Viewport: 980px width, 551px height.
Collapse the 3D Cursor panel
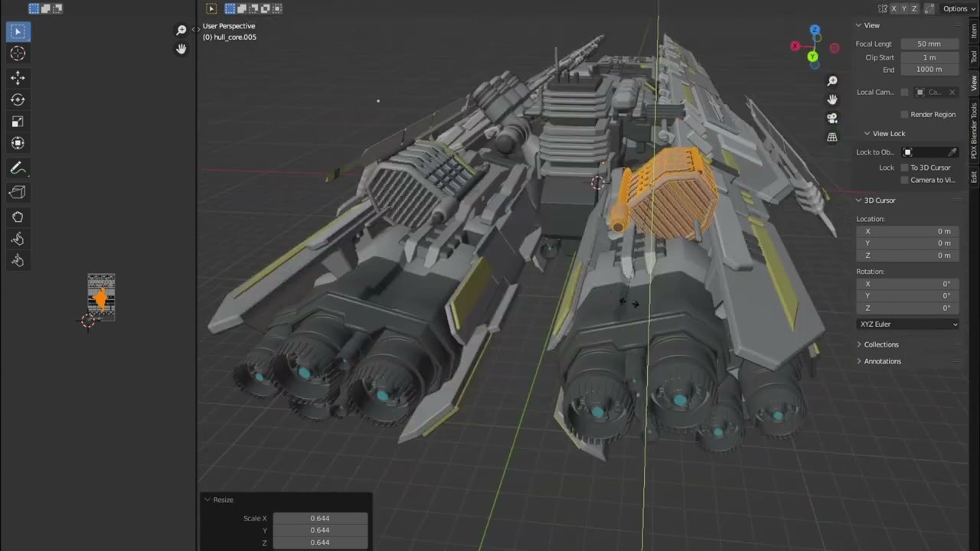click(x=859, y=201)
